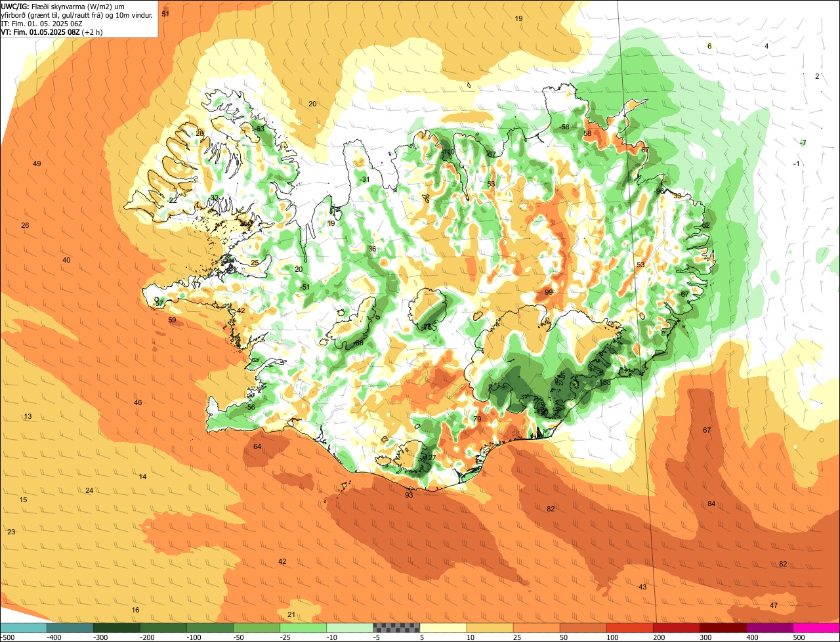Click the legend swatch between -200 and -100
The height and width of the screenshot is (642, 840).
click(x=163, y=628)
